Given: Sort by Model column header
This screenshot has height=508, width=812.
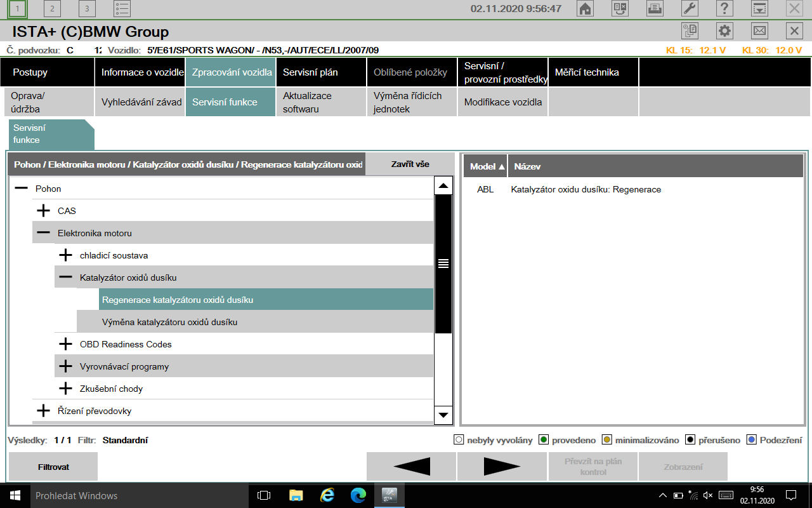Looking at the screenshot, I should point(487,166).
